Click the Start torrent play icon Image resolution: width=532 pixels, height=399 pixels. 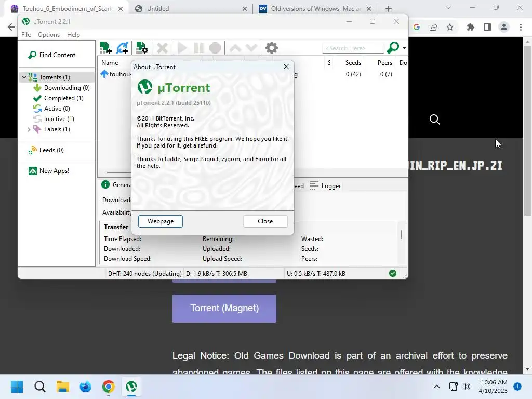(182, 48)
